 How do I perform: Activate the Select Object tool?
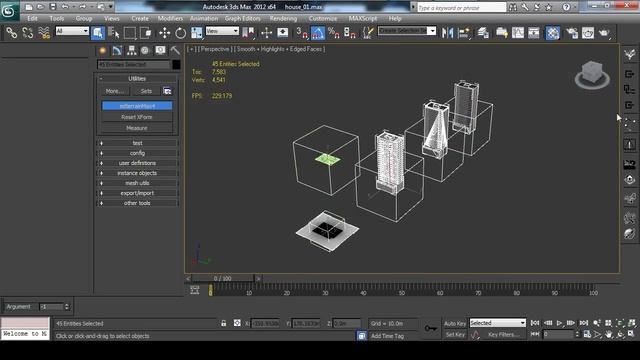click(98, 33)
